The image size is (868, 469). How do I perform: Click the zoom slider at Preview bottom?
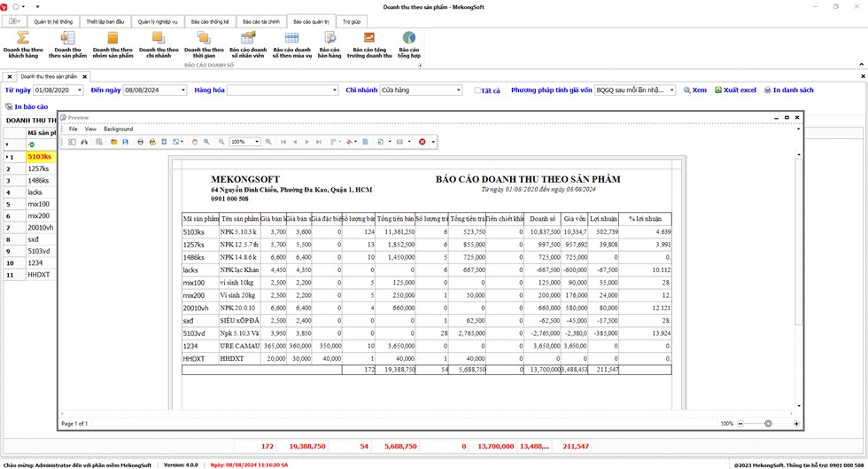coord(767,424)
